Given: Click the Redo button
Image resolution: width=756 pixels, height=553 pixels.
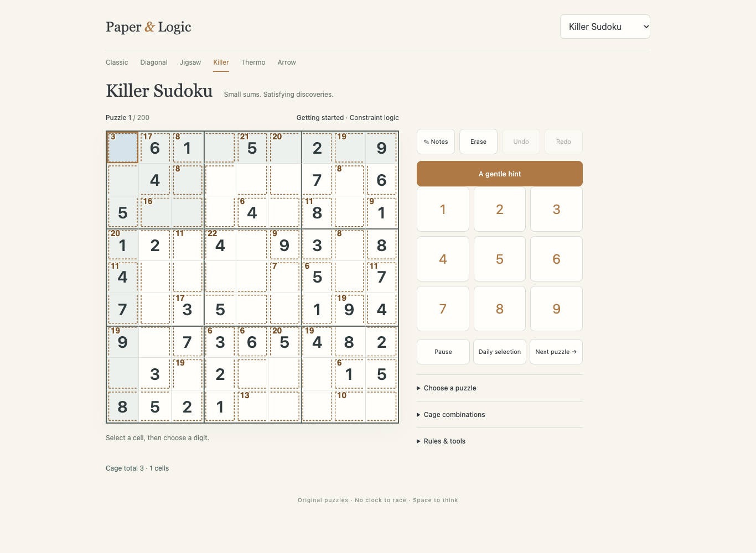Looking at the screenshot, I should 563,142.
